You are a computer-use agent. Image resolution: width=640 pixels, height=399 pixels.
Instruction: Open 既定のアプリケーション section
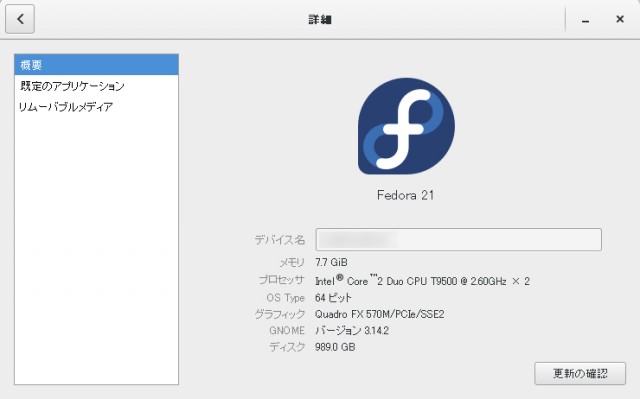click(96, 86)
